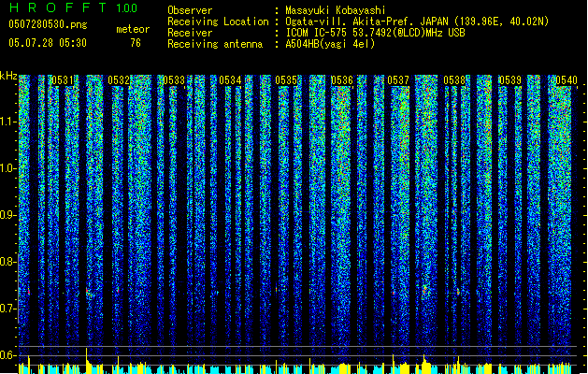Click the 0.9 frequency axis label

click(x=8, y=215)
